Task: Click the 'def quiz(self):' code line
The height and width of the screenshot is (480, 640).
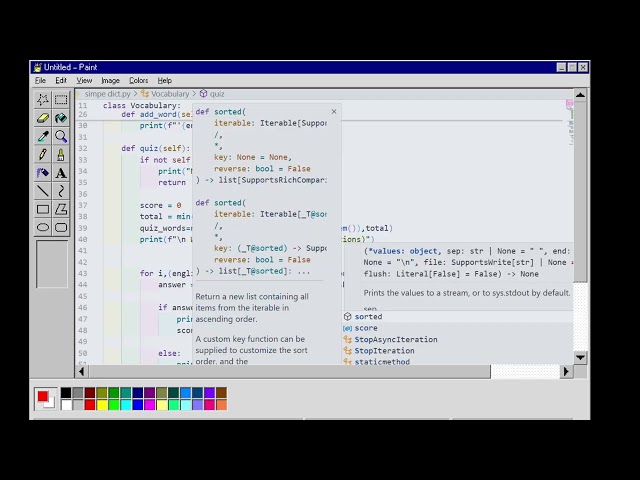Action: (x=156, y=148)
